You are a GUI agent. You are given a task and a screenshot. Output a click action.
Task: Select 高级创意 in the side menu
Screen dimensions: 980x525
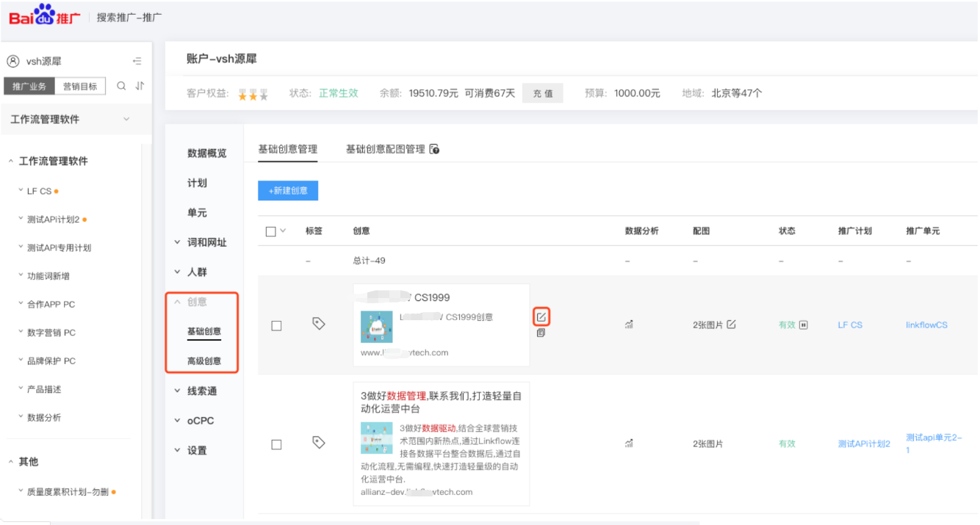[204, 361]
